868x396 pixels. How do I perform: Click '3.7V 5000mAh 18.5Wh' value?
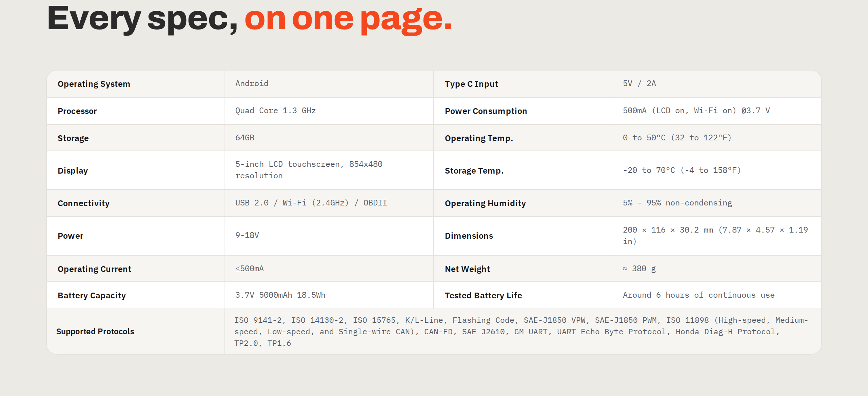280,295
